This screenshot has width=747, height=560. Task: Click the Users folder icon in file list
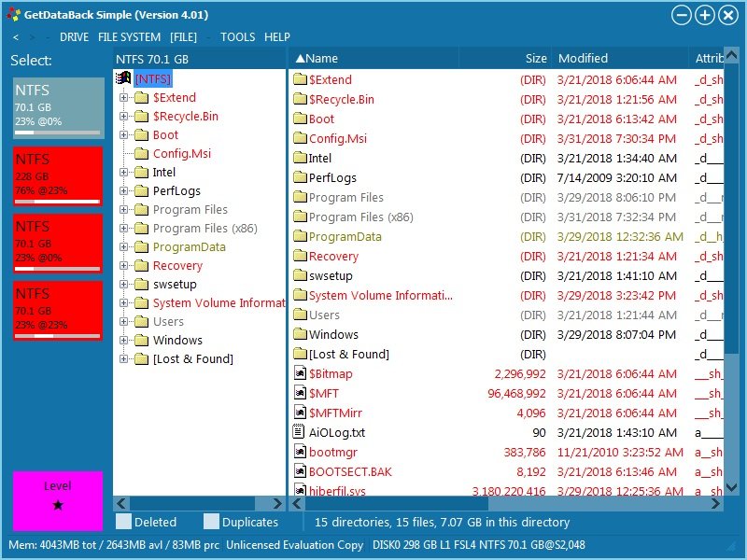(300, 315)
